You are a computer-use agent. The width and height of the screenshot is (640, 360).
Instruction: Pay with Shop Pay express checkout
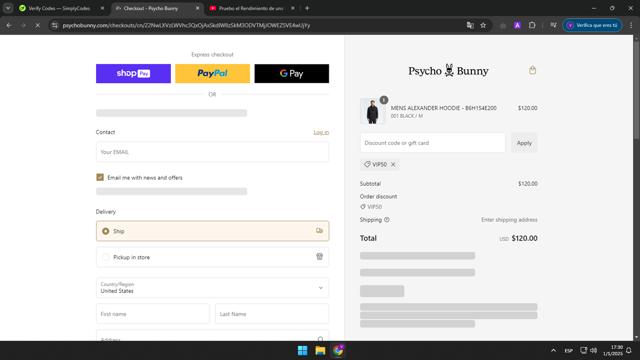tap(133, 73)
